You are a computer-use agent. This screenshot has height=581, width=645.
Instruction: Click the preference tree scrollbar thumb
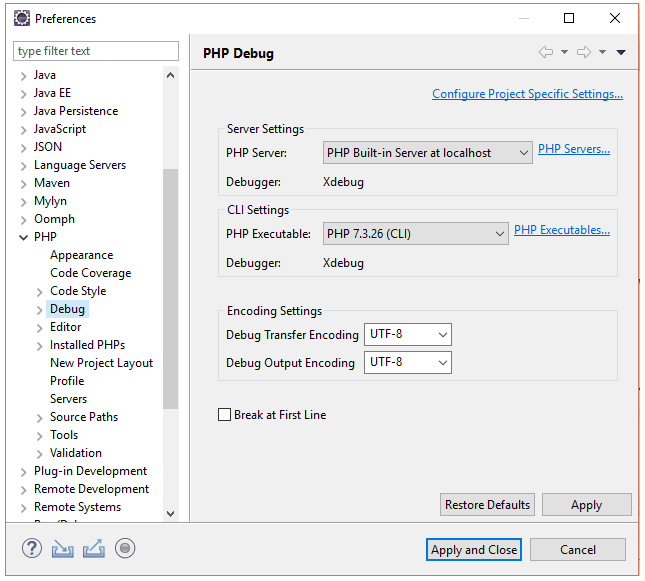point(171,288)
